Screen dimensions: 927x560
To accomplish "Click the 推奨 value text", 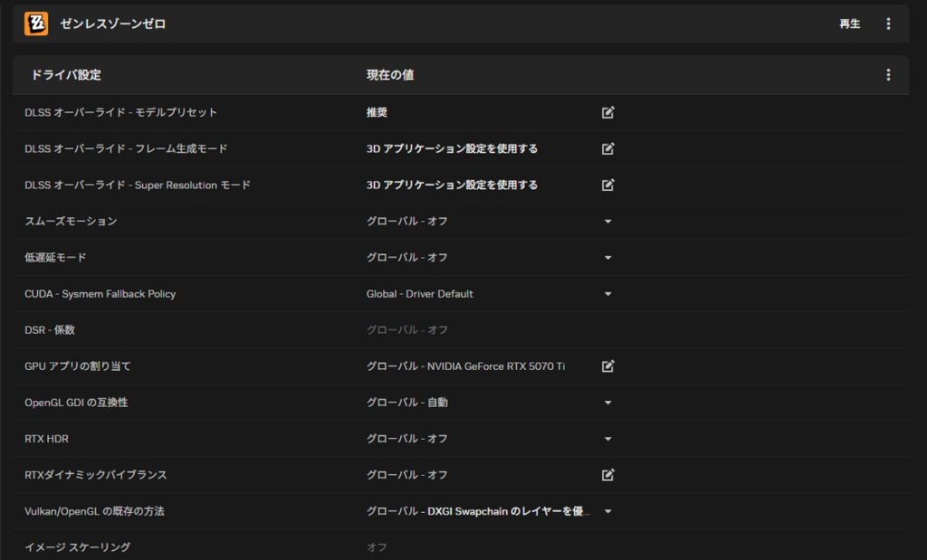I will (377, 112).
